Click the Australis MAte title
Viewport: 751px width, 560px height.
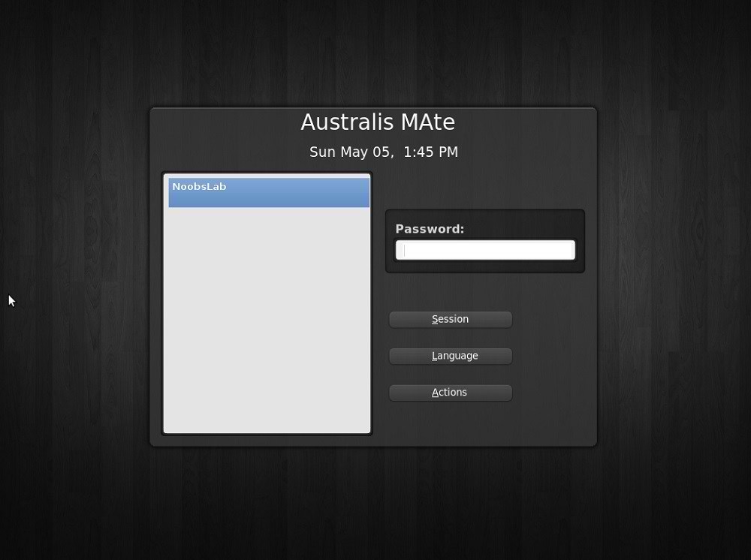[x=378, y=122]
